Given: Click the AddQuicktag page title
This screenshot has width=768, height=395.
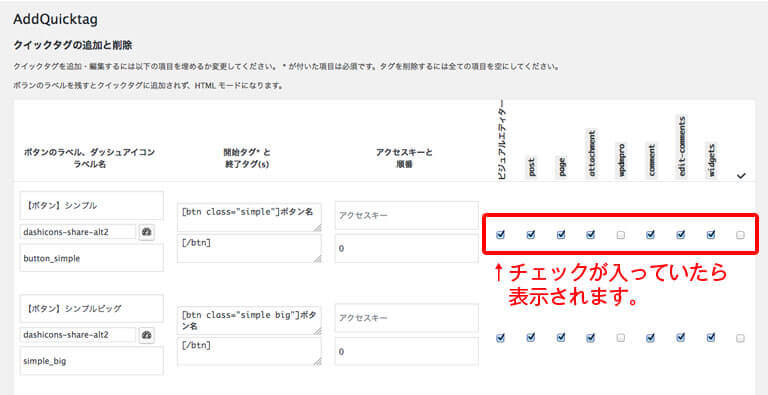Looking at the screenshot, I should click(56, 20).
